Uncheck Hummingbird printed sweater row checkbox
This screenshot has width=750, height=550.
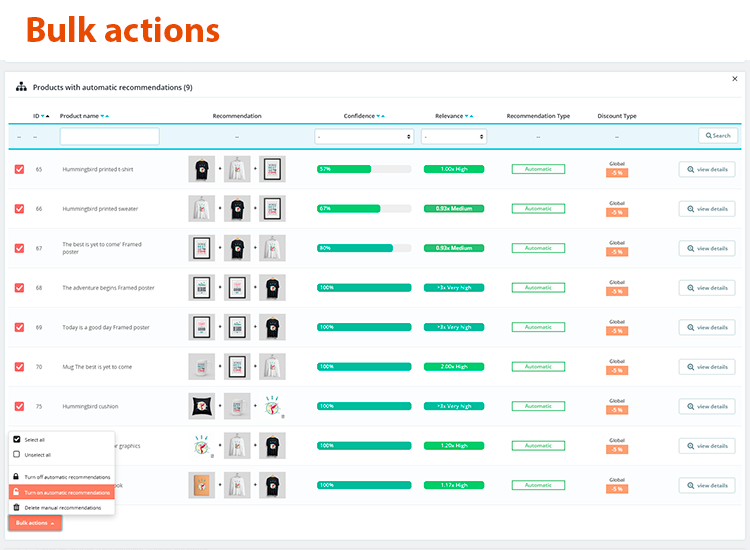tap(19, 209)
